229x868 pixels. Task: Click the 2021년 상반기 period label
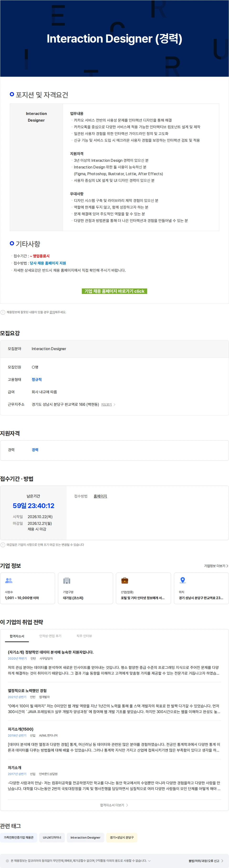click(x=17, y=697)
